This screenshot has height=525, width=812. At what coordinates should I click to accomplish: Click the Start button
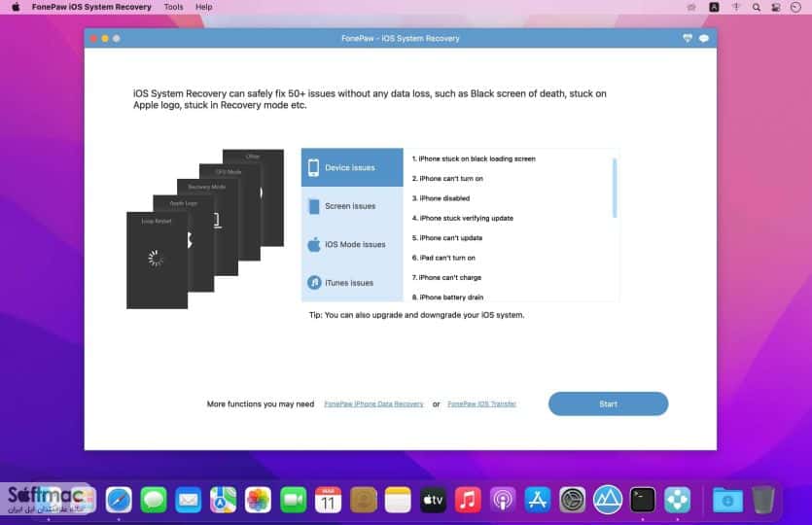(608, 403)
